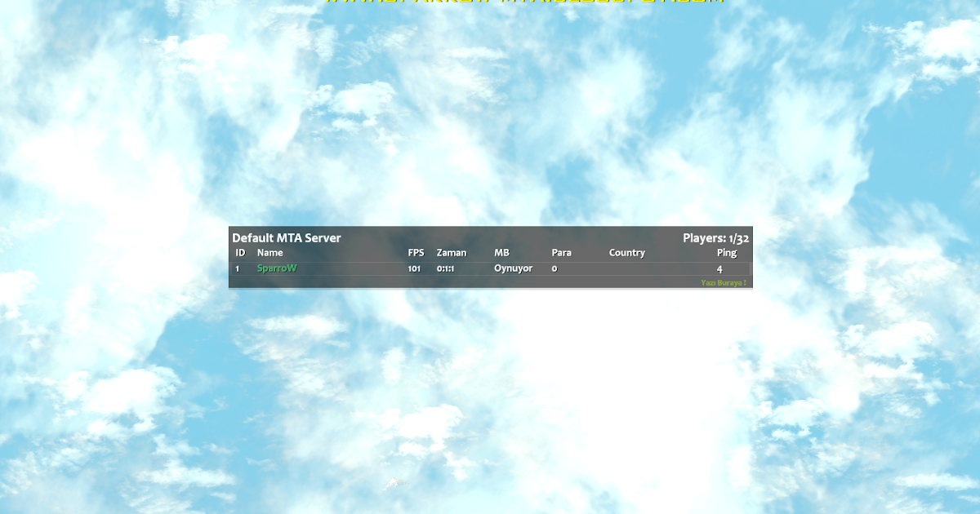980x514 pixels.
Task: Click the MB column header
Action: [x=501, y=253]
